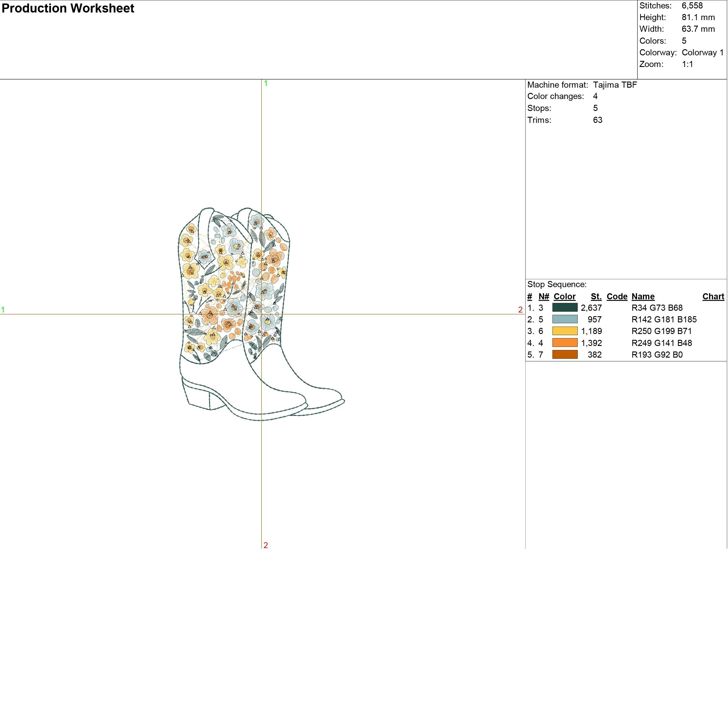The image size is (728, 728).
Task: Click the green 1 marker at top
Action: click(266, 83)
